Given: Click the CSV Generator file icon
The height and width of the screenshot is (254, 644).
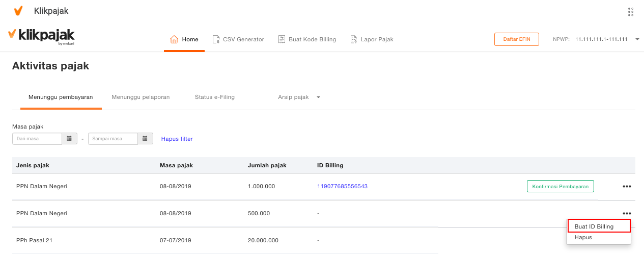Looking at the screenshot, I should 216,39.
